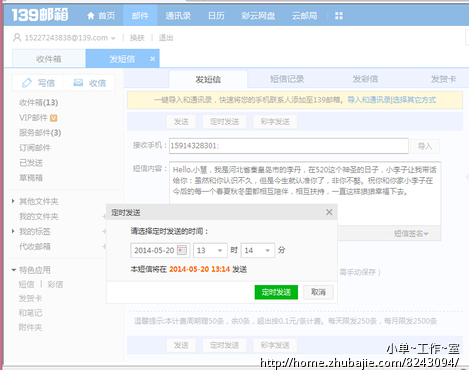Click the top 彩字发送 button
The height and width of the screenshot is (370, 469).
(x=275, y=122)
